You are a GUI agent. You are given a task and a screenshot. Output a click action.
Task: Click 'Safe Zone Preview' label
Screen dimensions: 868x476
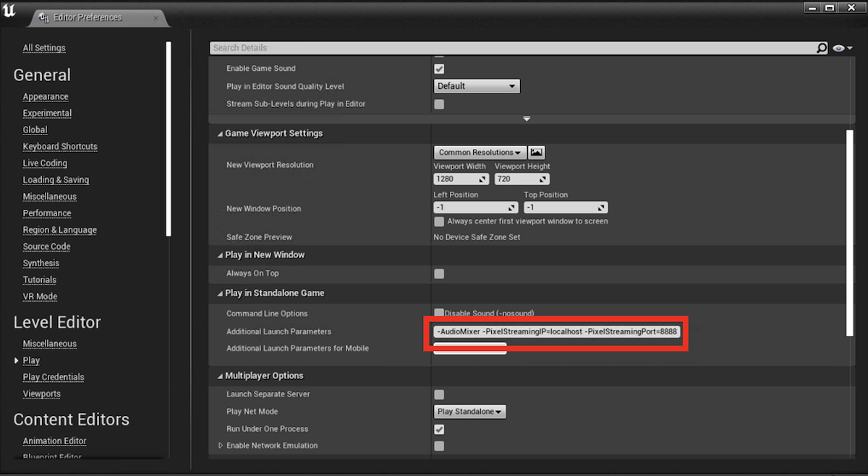click(x=259, y=237)
